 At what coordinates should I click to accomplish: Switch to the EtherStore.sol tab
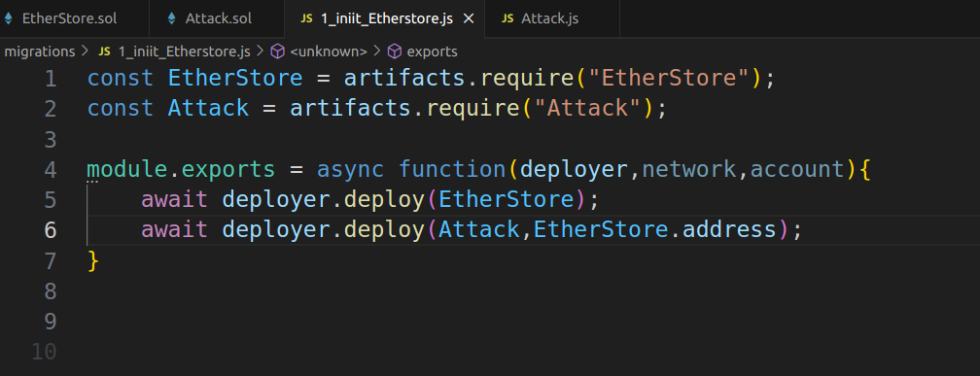coord(69,18)
